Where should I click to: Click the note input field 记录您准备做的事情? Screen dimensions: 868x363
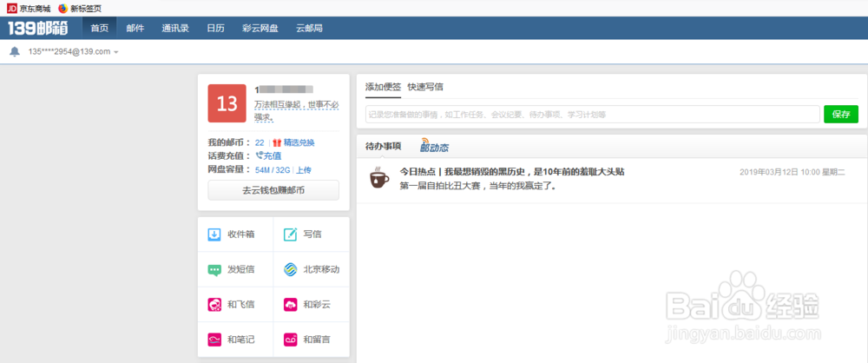click(592, 114)
